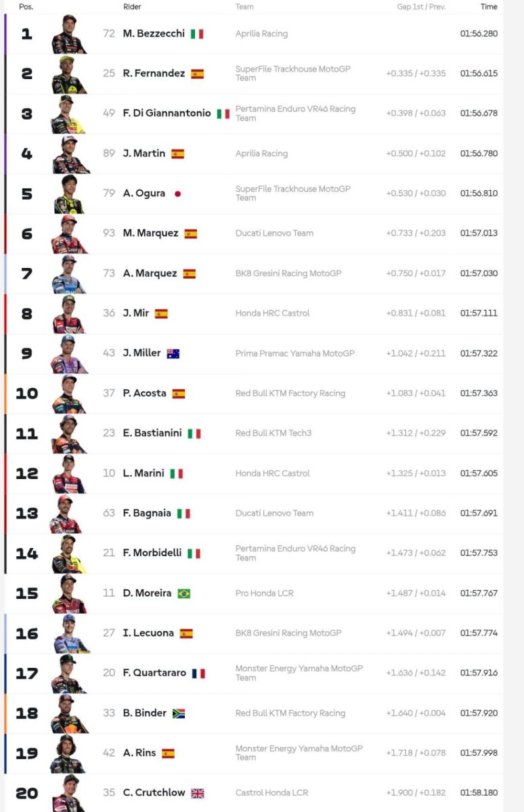Select the E. Bastianini rider name

tap(152, 433)
